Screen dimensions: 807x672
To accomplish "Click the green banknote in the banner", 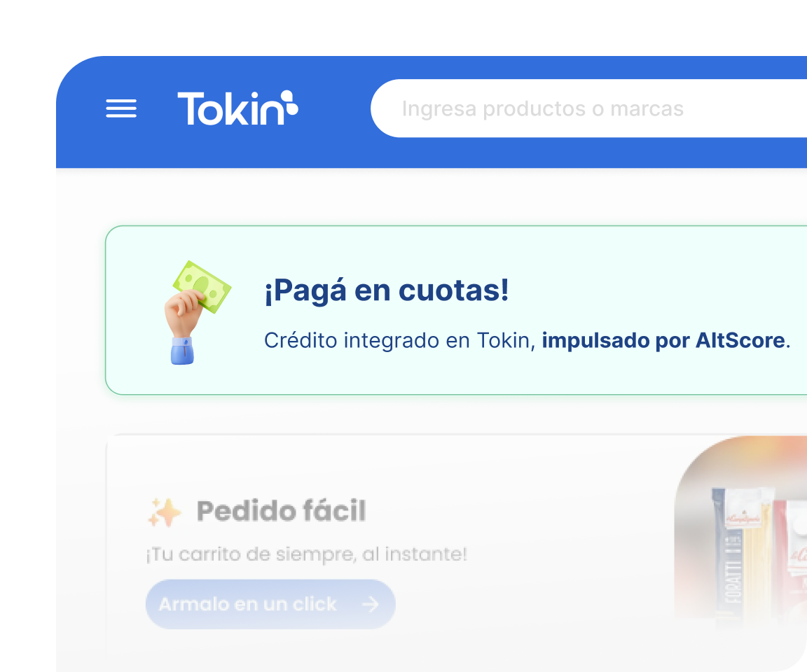I will tap(202, 286).
